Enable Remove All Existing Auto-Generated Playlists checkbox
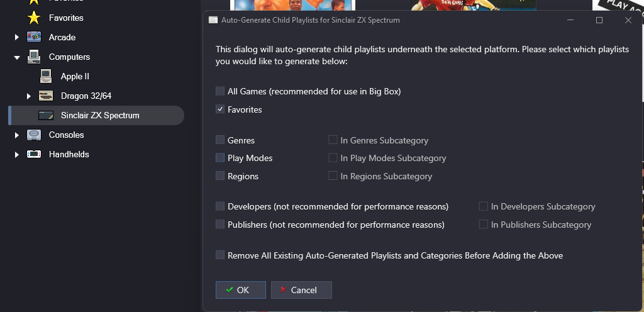The image size is (644, 312). point(220,255)
